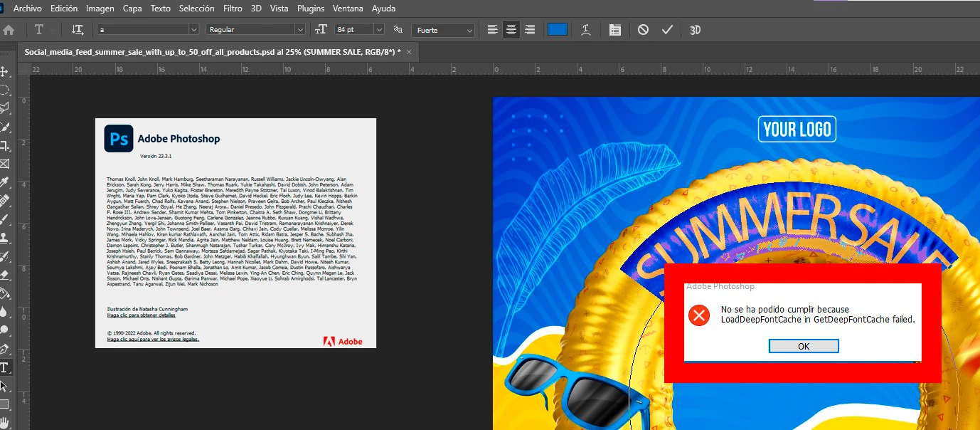Image resolution: width=980 pixels, height=430 pixels.
Task: Select the Eraser tool
Action: tap(4, 275)
